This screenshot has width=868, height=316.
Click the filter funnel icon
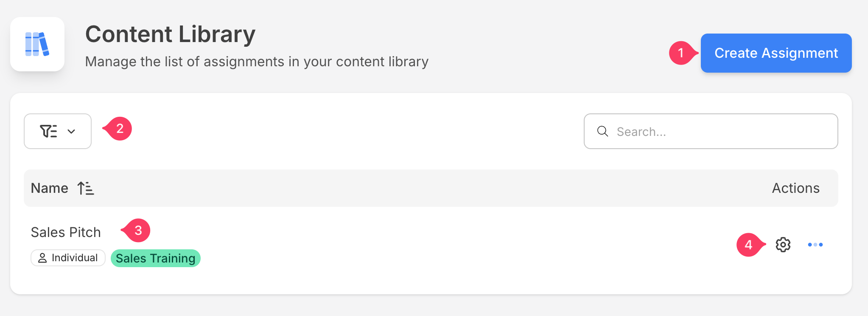[48, 131]
